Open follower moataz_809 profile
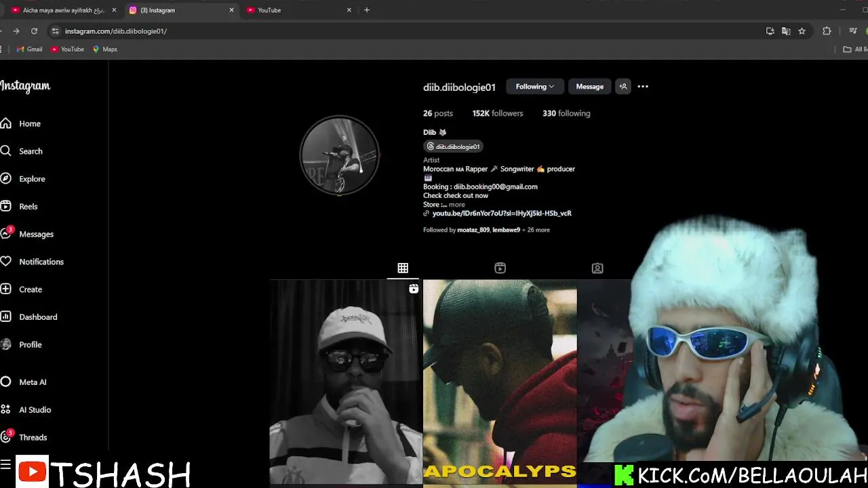This screenshot has width=868, height=488. tap(473, 230)
